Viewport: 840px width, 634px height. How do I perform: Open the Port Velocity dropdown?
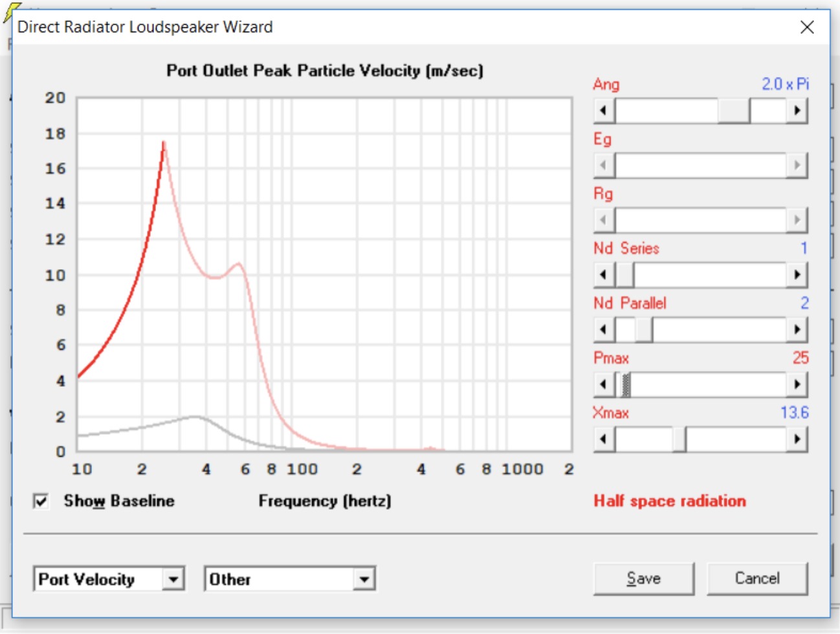[173, 579]
